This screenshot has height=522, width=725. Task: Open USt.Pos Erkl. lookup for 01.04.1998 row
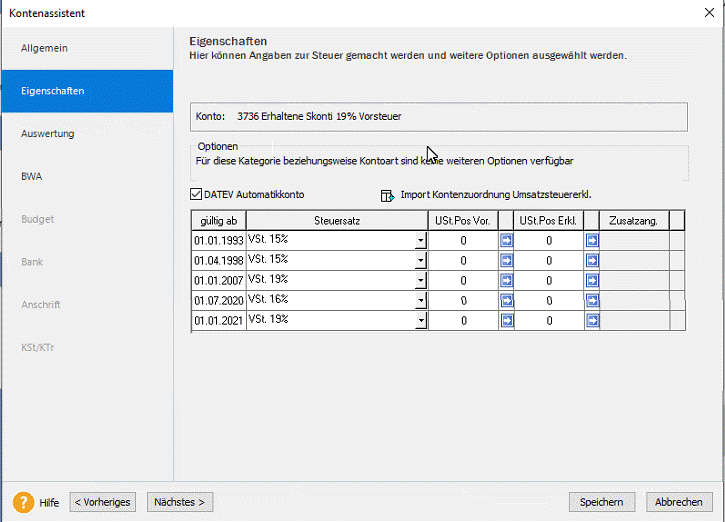592,261
